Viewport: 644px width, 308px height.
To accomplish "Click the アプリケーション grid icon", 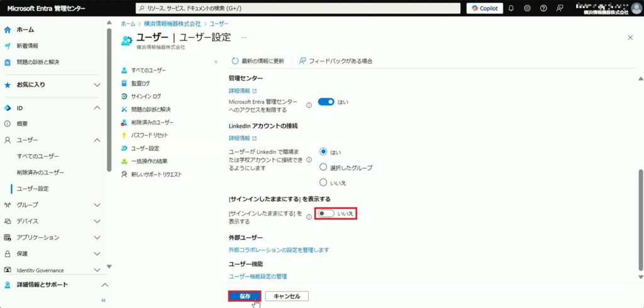I will 8,237.
